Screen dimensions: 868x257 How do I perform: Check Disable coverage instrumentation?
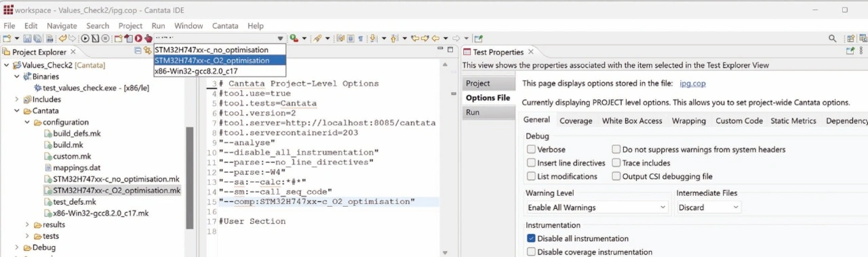(531, 252)
